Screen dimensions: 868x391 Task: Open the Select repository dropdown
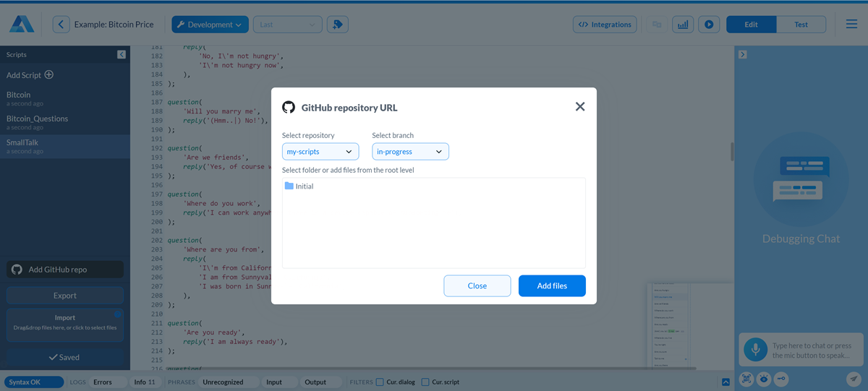tap(320, 152)
